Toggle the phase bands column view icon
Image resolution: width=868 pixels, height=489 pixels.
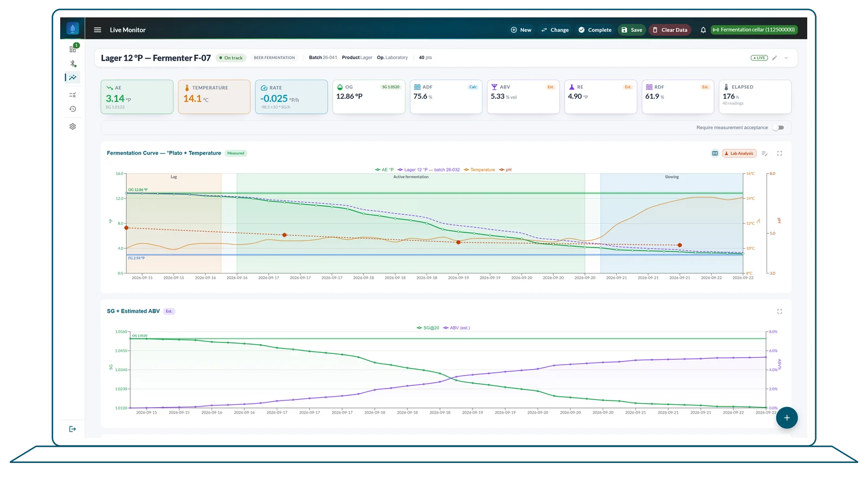coord(715,153)
